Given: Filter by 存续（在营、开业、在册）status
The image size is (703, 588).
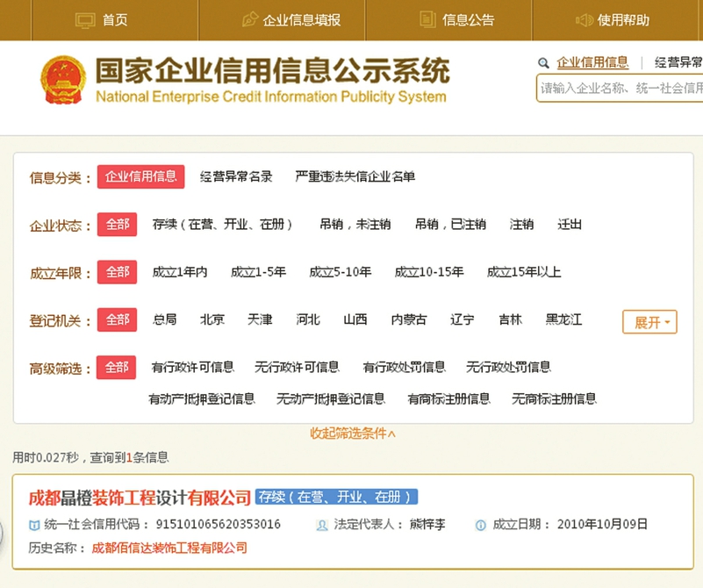Looking at the screenshot, I should pyautogui.click(x=222, y=224).
